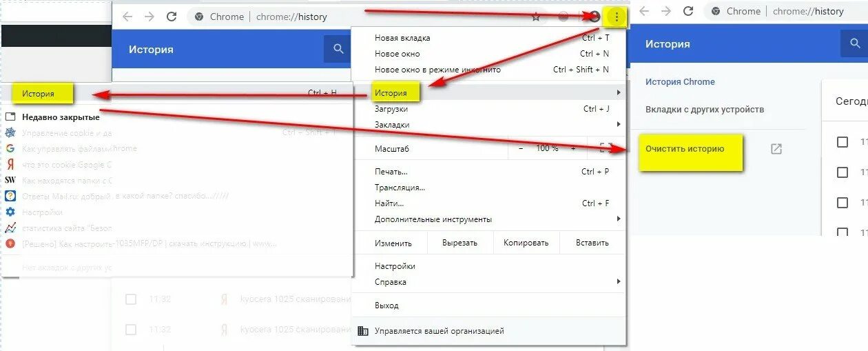The height and width of the screenshot is (351, 868).
Task: Click the reload icon in the right browser window
Action: coord(688,11)
